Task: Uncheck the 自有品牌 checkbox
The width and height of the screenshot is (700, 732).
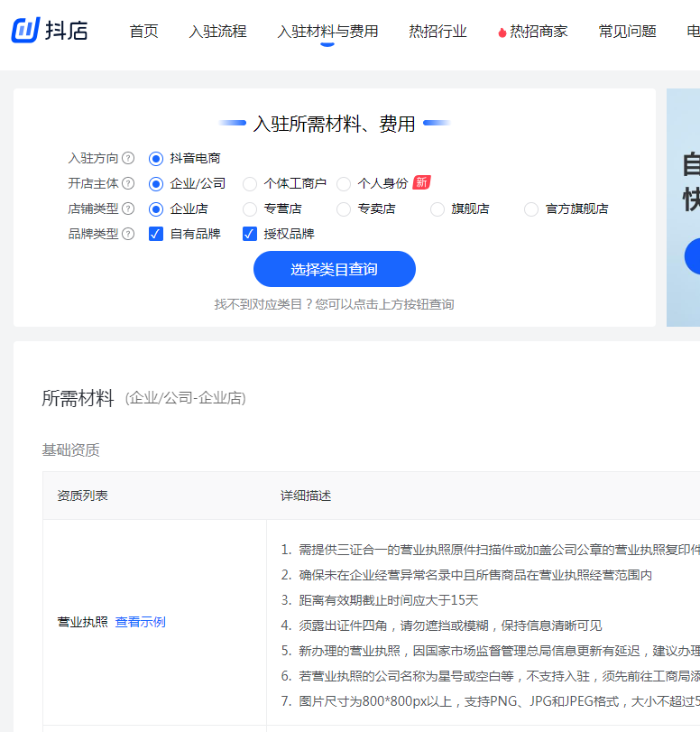Action: coord(156,234)
